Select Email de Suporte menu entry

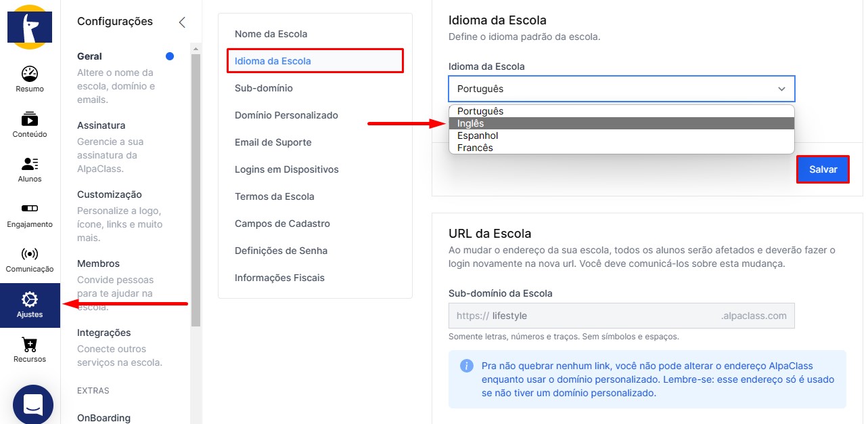(273, 142)
